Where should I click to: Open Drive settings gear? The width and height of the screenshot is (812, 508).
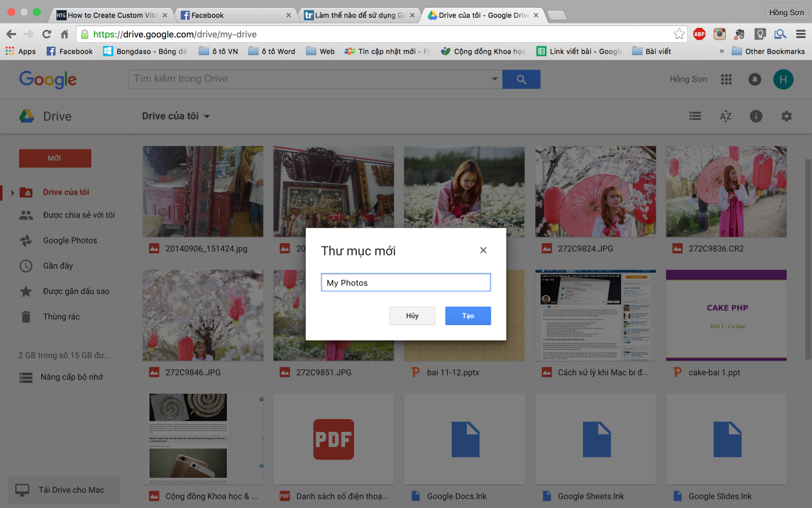[786, 116]
